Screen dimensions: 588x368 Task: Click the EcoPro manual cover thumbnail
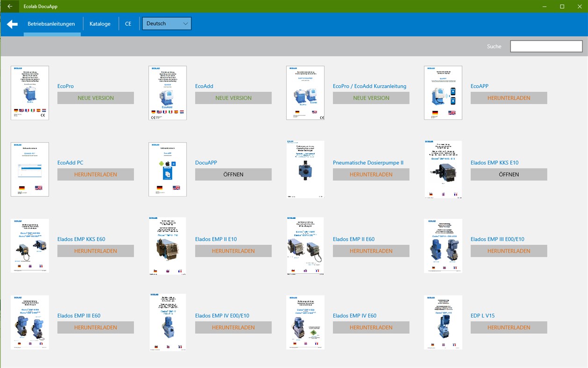(29, 93)
